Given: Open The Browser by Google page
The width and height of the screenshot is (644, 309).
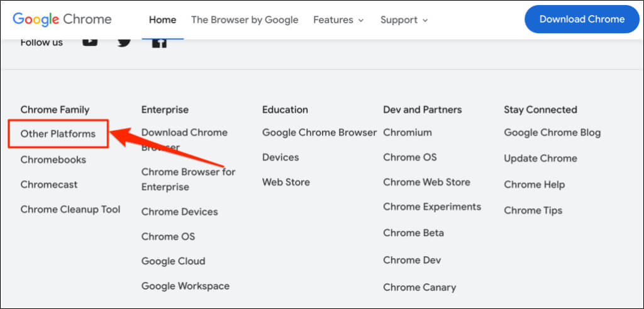Looking at the screenshot, I should tap(245, 20).
